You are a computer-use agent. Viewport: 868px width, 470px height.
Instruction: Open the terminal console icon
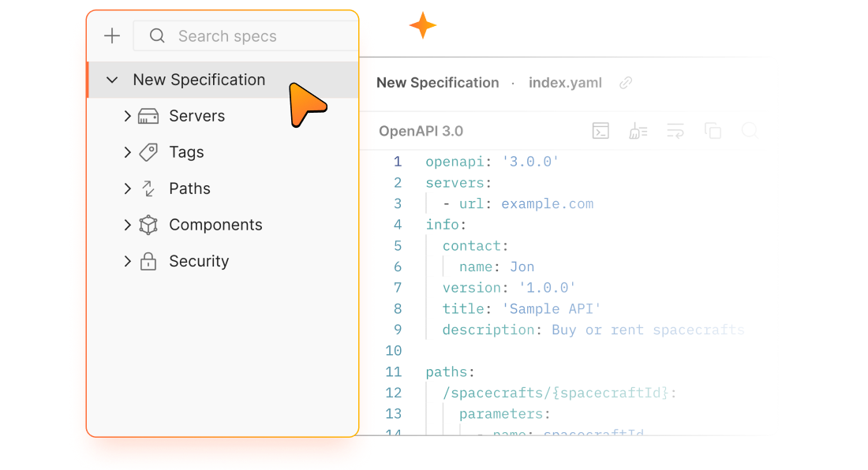point(600,131)
